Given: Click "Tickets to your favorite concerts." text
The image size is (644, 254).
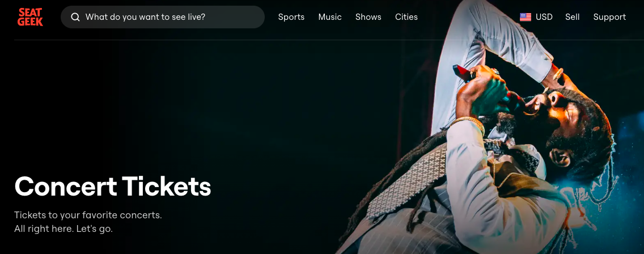Looking at the screenshot, I should click(88, 215).
